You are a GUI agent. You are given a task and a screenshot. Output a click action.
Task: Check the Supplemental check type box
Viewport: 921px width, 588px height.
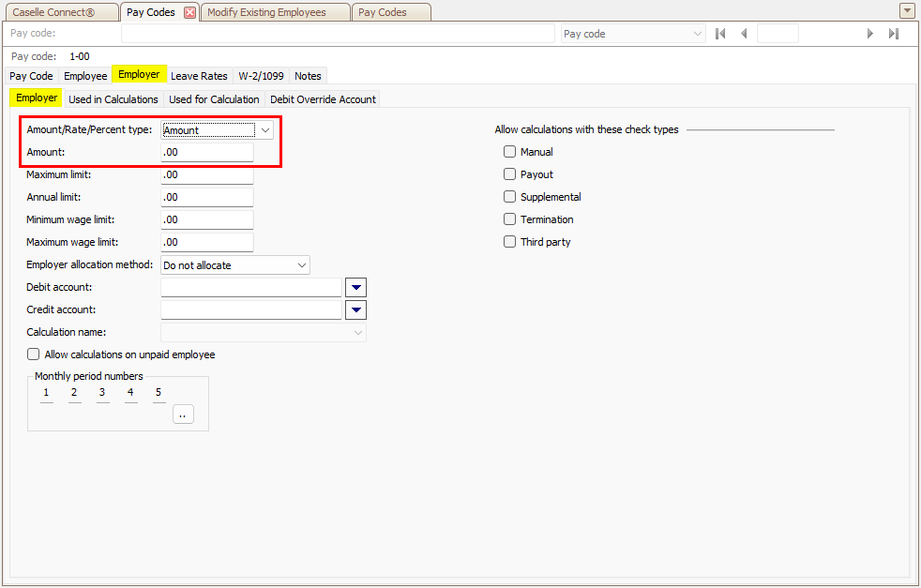pyautogui.click(x=510, y=197)
